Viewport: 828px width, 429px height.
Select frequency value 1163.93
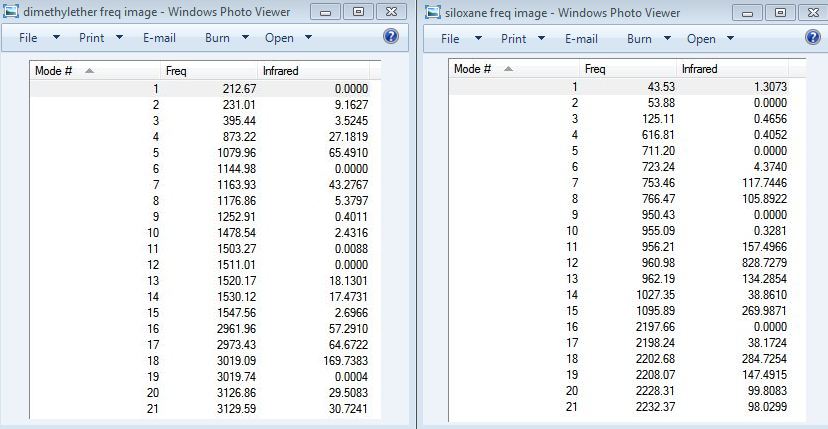[235, 185]
